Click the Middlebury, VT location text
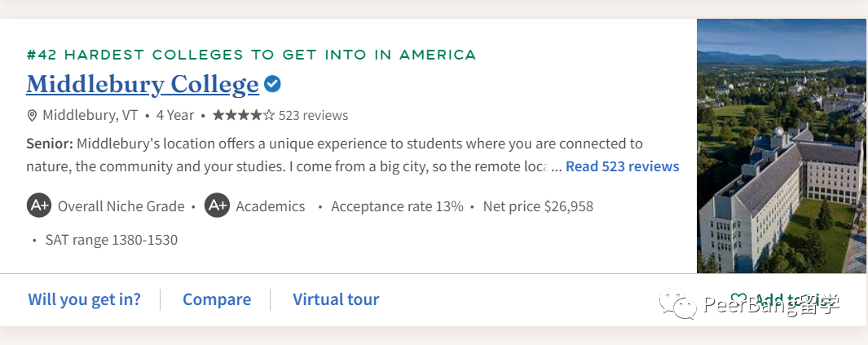868x345 pixels. point(90,115)
